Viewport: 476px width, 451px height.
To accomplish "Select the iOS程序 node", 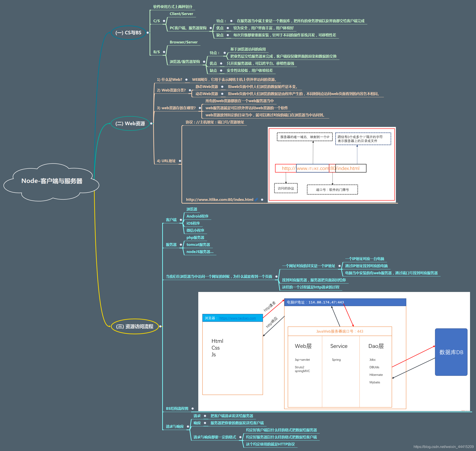I will pyautogui.click(x=193, y=223).
